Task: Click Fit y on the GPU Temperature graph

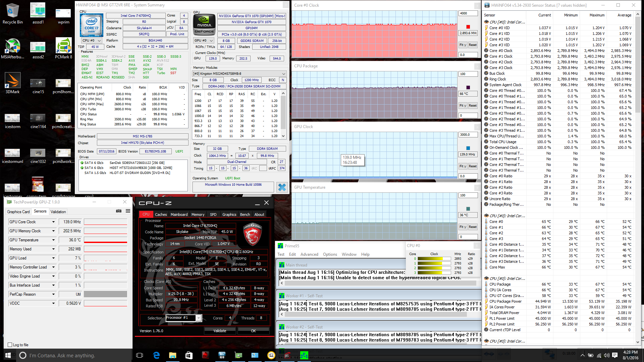Action: (463, 227)
